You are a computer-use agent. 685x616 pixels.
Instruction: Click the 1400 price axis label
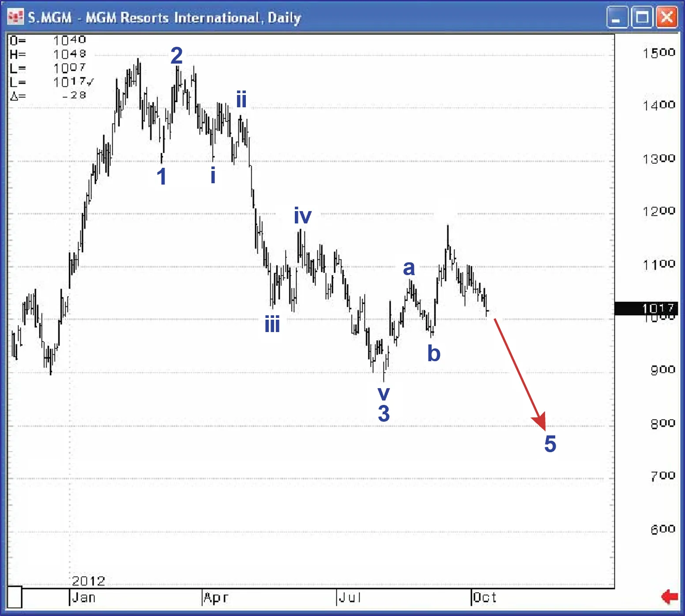pyautogui.click(x=659, y=105)
